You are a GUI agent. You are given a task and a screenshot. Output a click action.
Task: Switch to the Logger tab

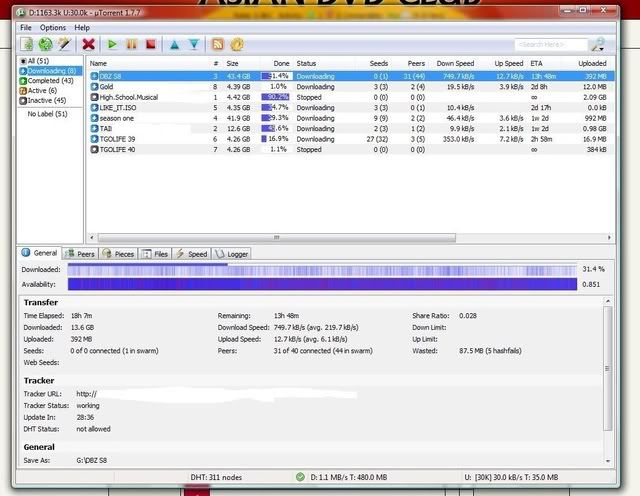tap(231, 254)
